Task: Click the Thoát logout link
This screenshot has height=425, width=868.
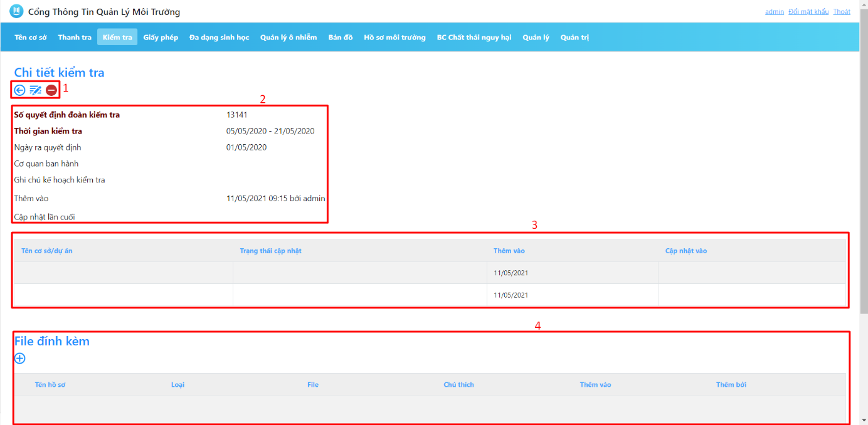Action: [x=842, y=12]
